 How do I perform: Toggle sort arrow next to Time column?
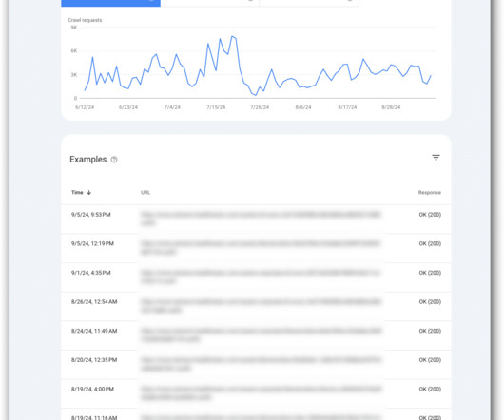(x=89, y=192)
